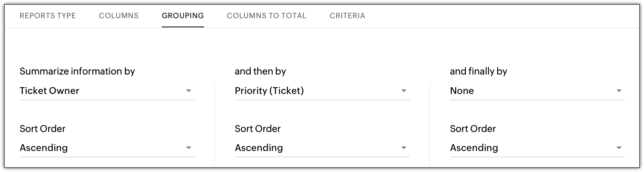The width and height of the screenshot is (644, 172).
Task: Click the sort arrow under None grouping
Action: [619, 148]
